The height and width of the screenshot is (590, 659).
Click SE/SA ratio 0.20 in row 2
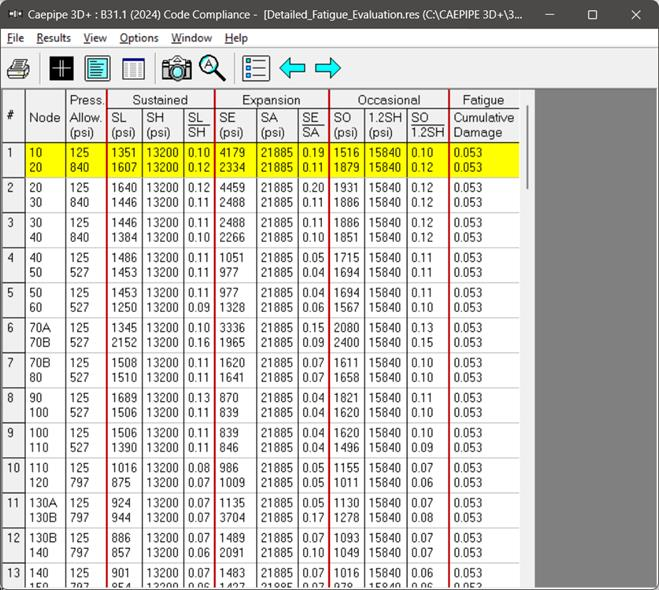tap(313, 187)
